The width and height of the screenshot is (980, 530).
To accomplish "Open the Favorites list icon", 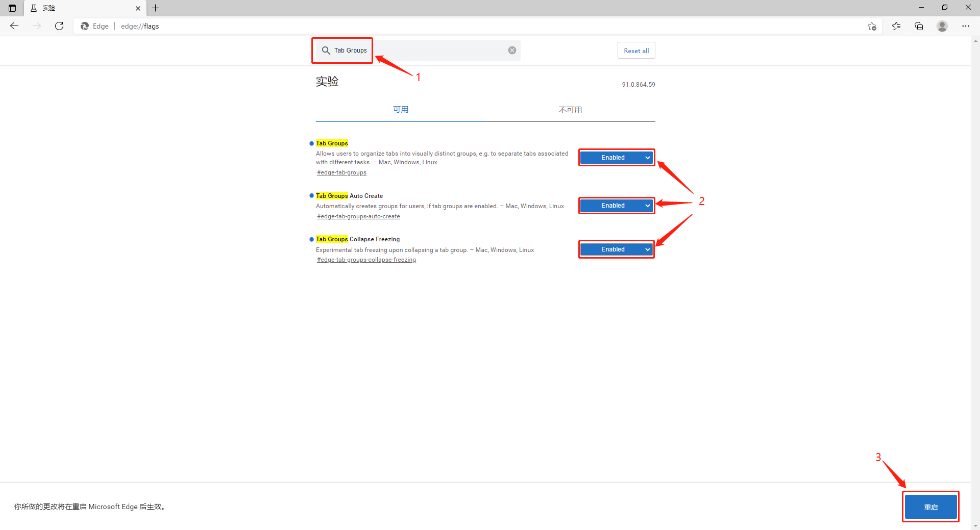I will 896,26.
